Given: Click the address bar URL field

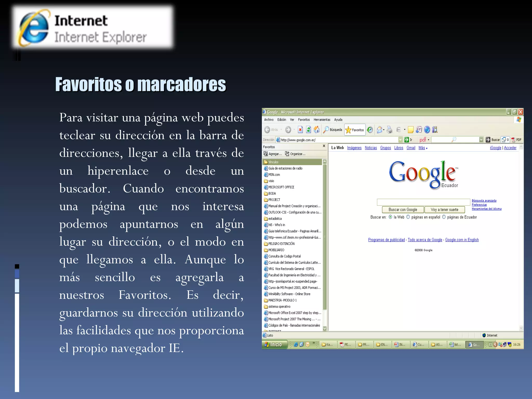Looking at the screenshot, I should [x=339, y=140].
